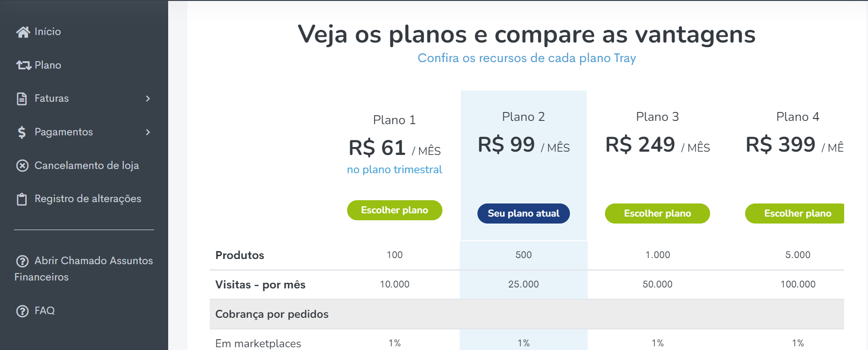Click the clipboard icon for Registro de alterações
868x350 pixels.
point(22,199)
